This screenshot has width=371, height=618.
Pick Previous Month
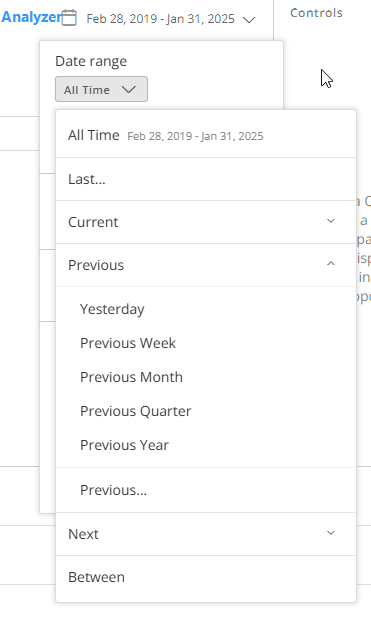coord(131,377)
